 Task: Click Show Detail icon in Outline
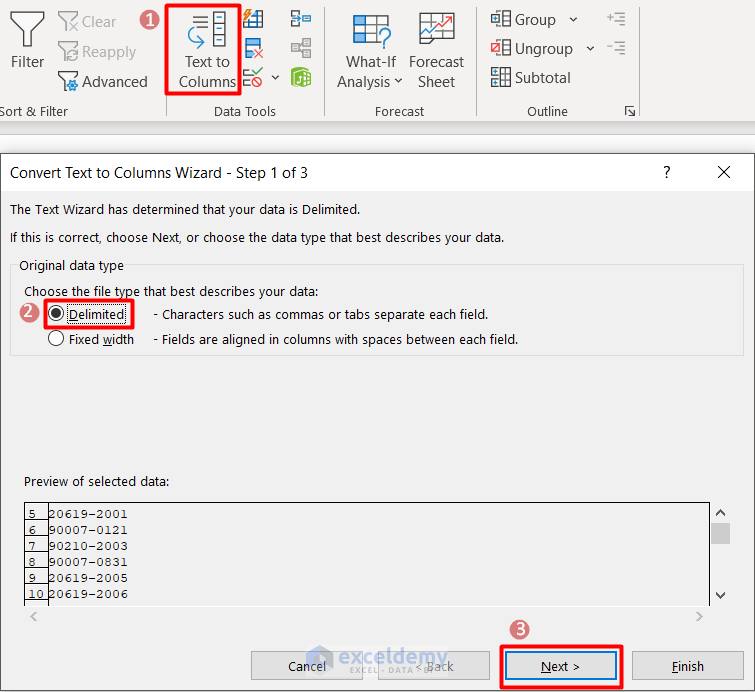pyautogui.click(x=616, y=19)
